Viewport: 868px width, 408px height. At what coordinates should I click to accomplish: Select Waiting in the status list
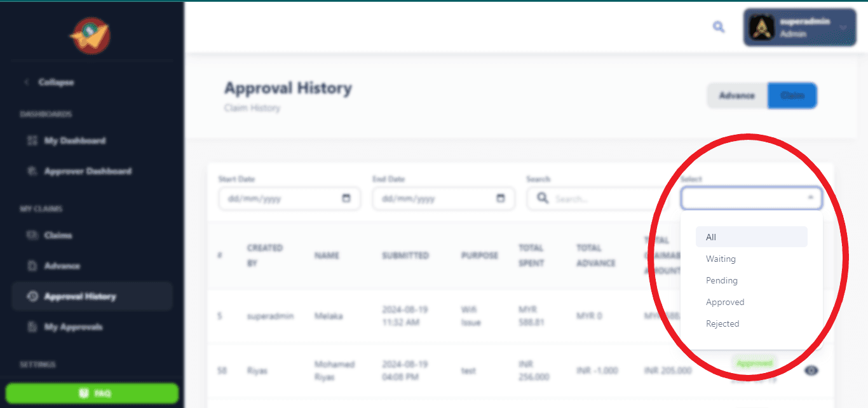tap(721, 259)
